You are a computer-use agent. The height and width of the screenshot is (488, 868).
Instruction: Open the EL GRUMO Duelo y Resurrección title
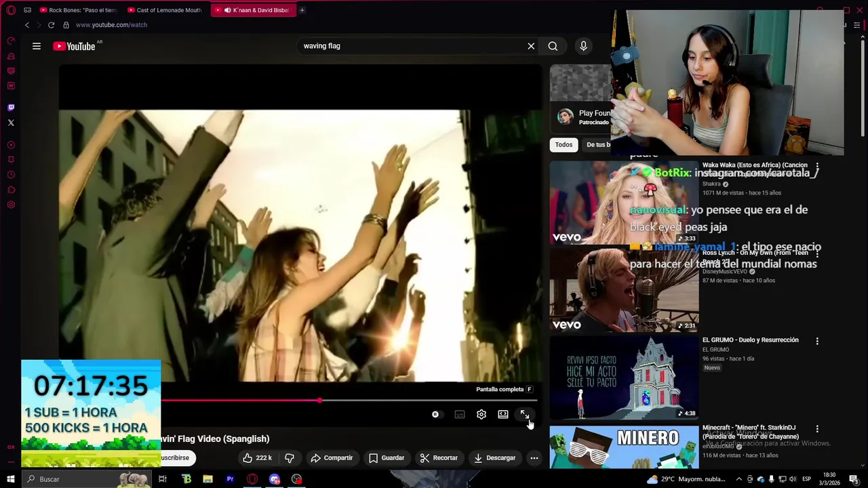[x=751, y=340]
